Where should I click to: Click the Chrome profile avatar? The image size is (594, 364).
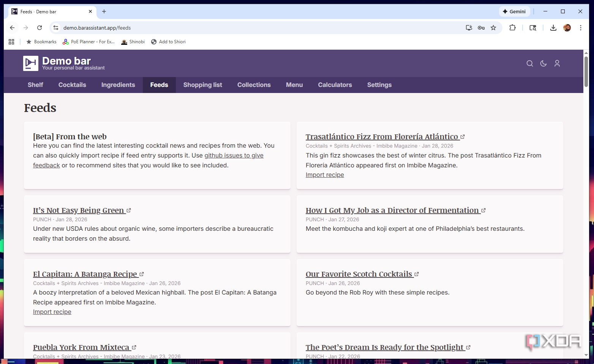[x=567, y=28]
